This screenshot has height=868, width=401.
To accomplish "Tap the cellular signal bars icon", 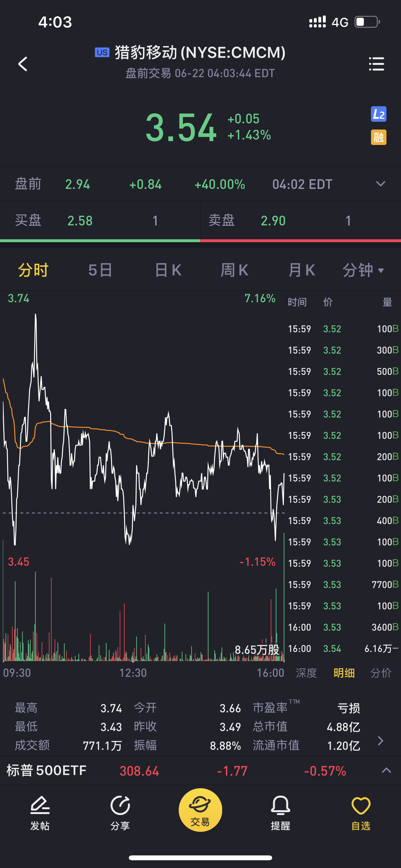I will click(317, 22).
